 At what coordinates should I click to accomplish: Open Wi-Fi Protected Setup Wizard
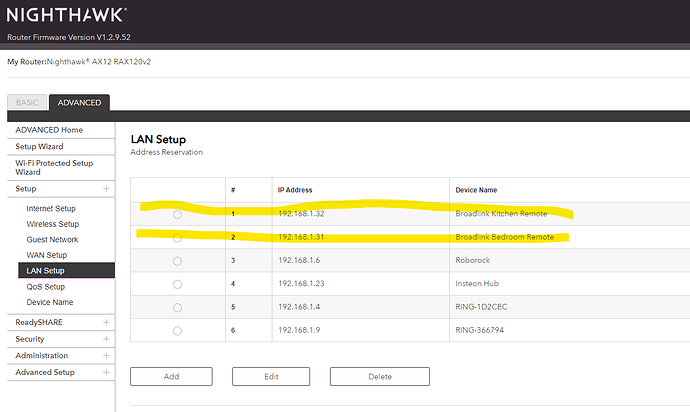tap(54, 167)
